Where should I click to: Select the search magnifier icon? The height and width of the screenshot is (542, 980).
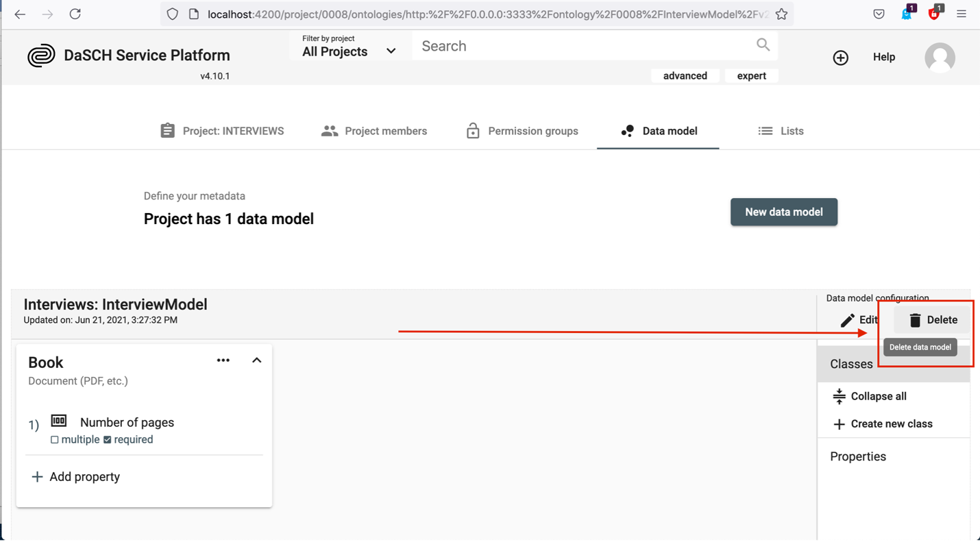[763, 45]
